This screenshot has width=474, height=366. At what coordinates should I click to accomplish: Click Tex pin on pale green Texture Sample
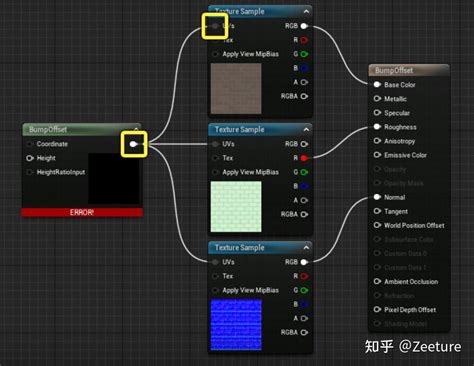pos(215,158)
